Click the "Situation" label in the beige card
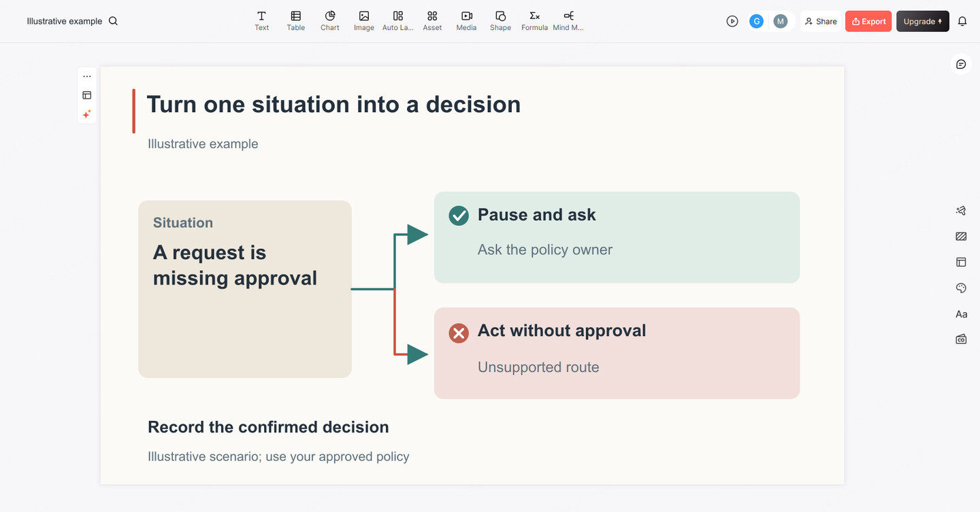Image resolution: width=980 pixels, height=512 pixels. point(183,222)
